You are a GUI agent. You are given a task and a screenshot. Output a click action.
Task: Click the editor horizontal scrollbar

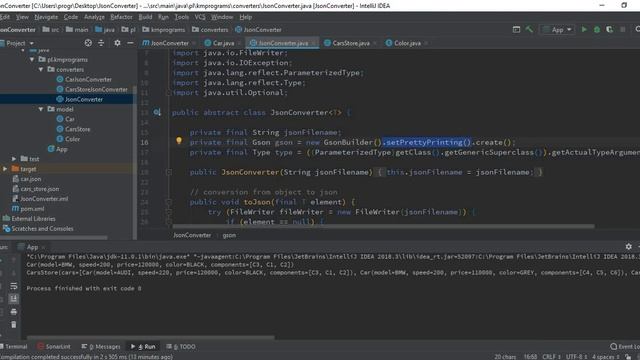point(384,226)
